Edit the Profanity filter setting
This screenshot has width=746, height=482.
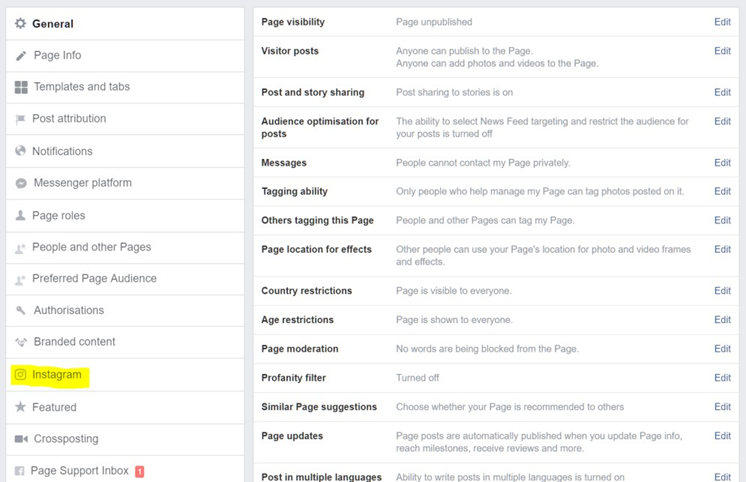(x=722, y=378)
